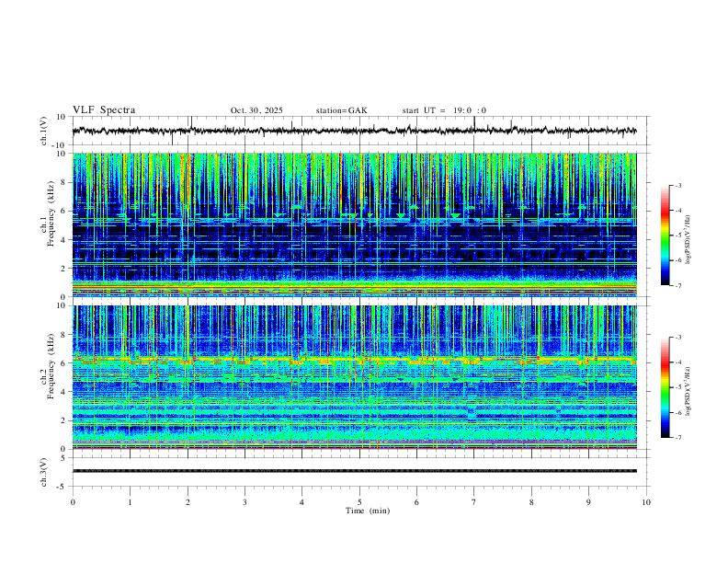Image resolution: width=728 pixels, height=563 pixels.
Task: Click the "VLF Spectra" title text
Action: [104, 110]
